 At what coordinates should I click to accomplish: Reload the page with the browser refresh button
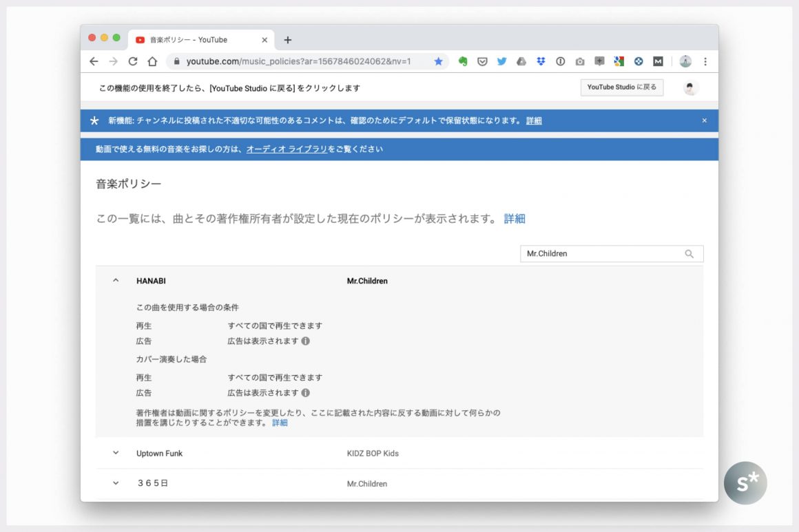tap(133, 61)
